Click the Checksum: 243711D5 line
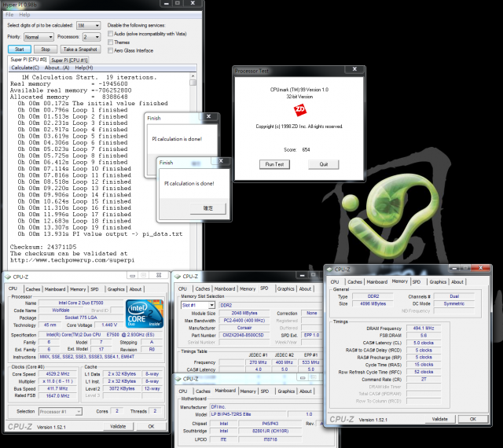This screenshot has width=503, height=448. coord(43,247)
